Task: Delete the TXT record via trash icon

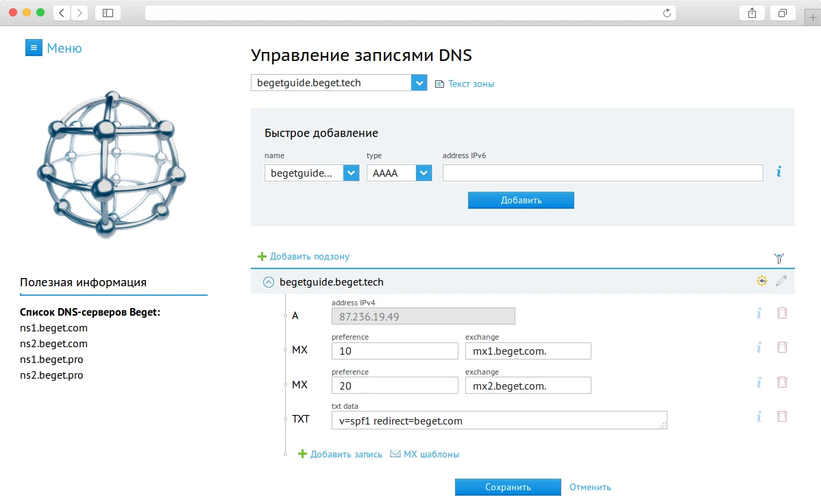Action: [782, 416]
